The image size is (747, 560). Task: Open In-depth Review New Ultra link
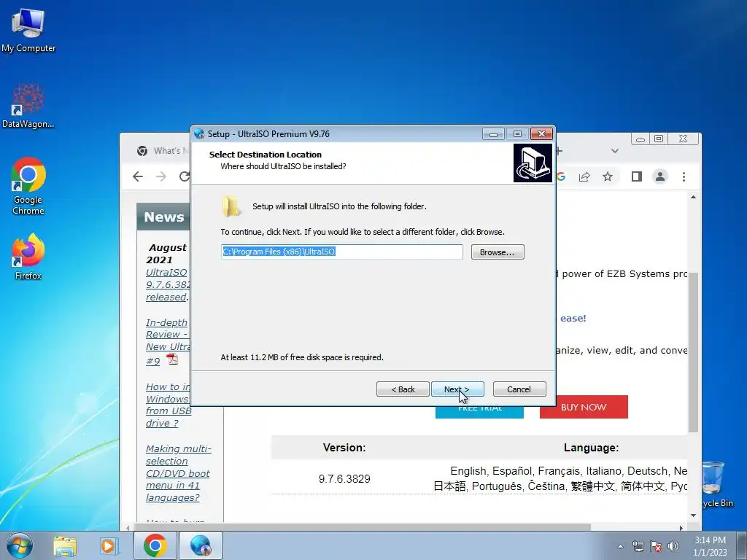pyautogui.click(x=168, y=341)
